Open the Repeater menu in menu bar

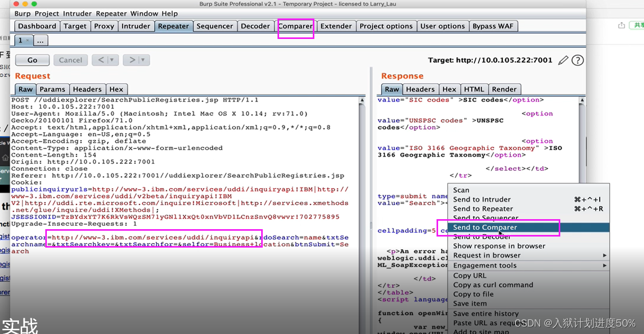coord(111,14)
